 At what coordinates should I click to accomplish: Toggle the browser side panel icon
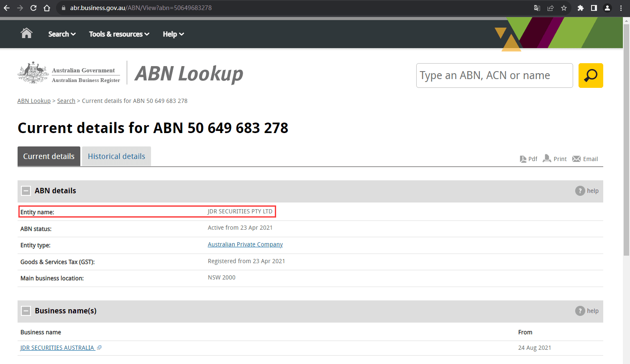click(x=594, y=8)
